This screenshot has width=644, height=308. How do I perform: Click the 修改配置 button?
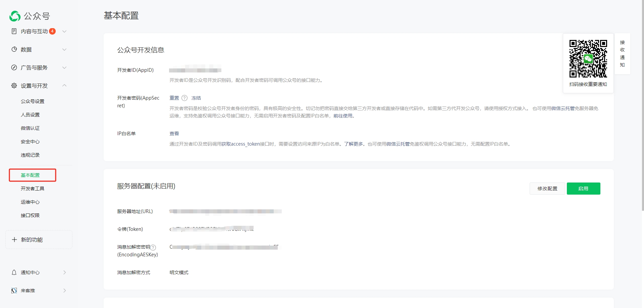(547, 189)
